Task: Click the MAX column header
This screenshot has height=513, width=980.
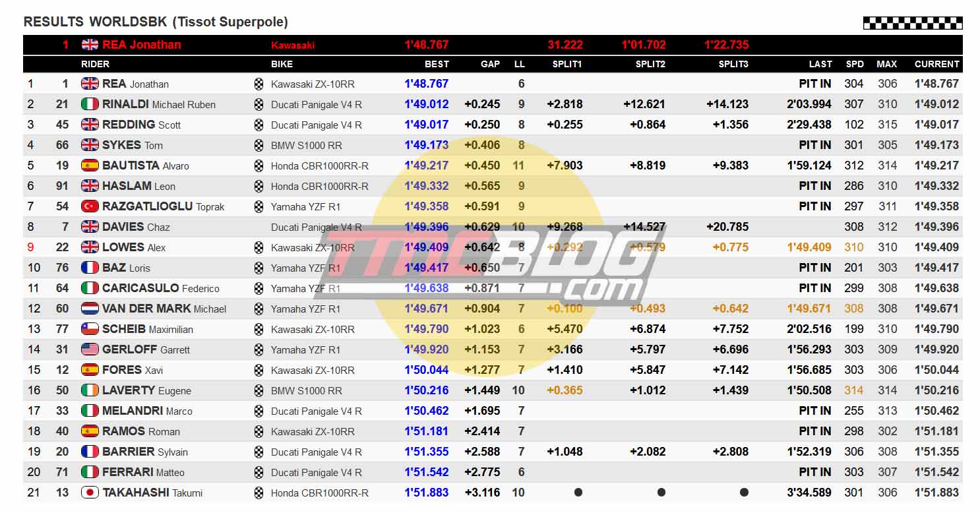Action: 887,64
